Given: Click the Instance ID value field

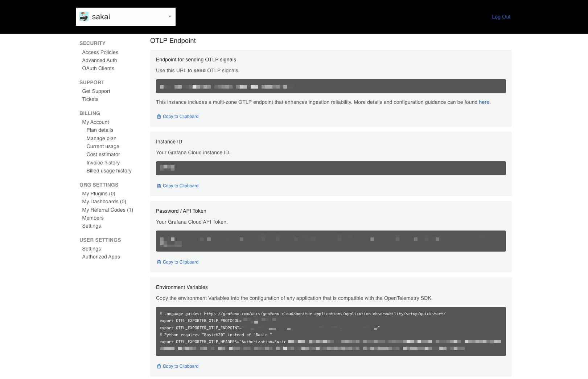Looking at the screenshot, I should [330, 168].
